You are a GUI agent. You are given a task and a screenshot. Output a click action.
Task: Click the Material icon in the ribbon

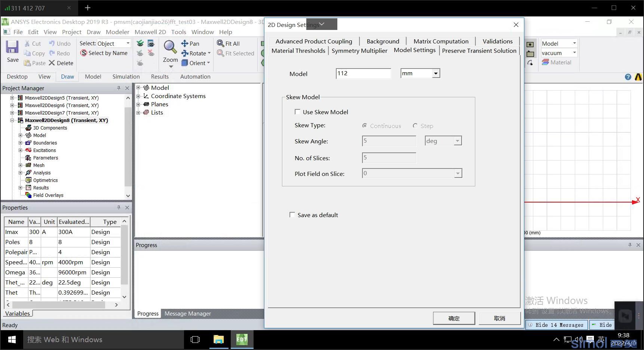pyautogui.click(x=545, y=62)
